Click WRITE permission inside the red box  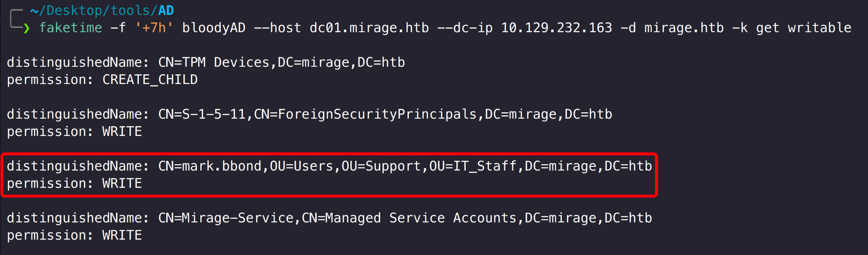coord(122,184)
